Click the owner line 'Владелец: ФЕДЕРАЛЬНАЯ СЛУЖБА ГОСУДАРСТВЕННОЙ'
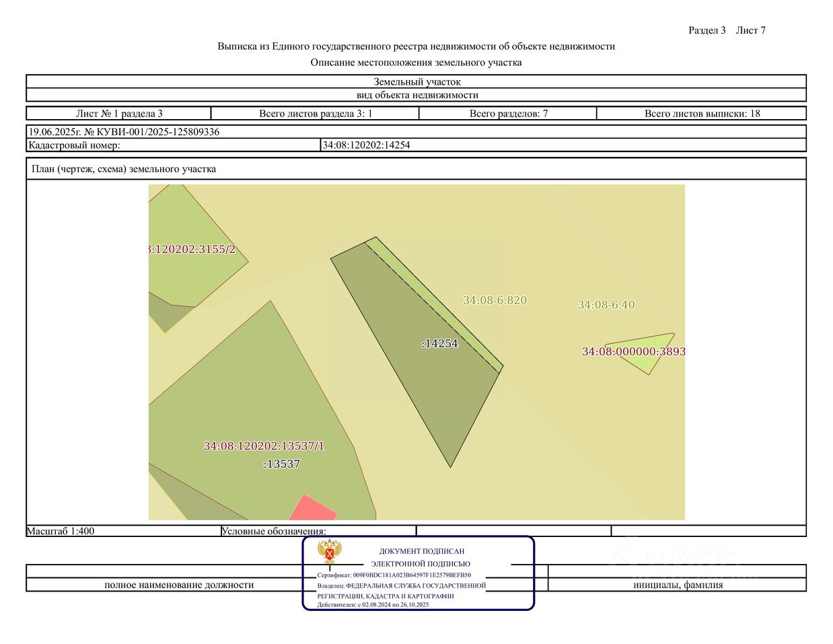 pyautogui.click(x=402, y=585)
